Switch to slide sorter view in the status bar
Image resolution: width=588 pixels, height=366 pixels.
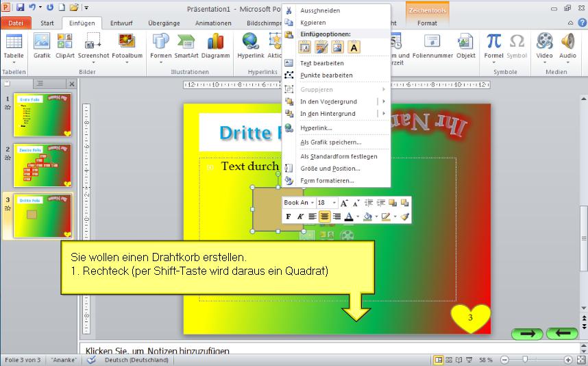[450, 360]
